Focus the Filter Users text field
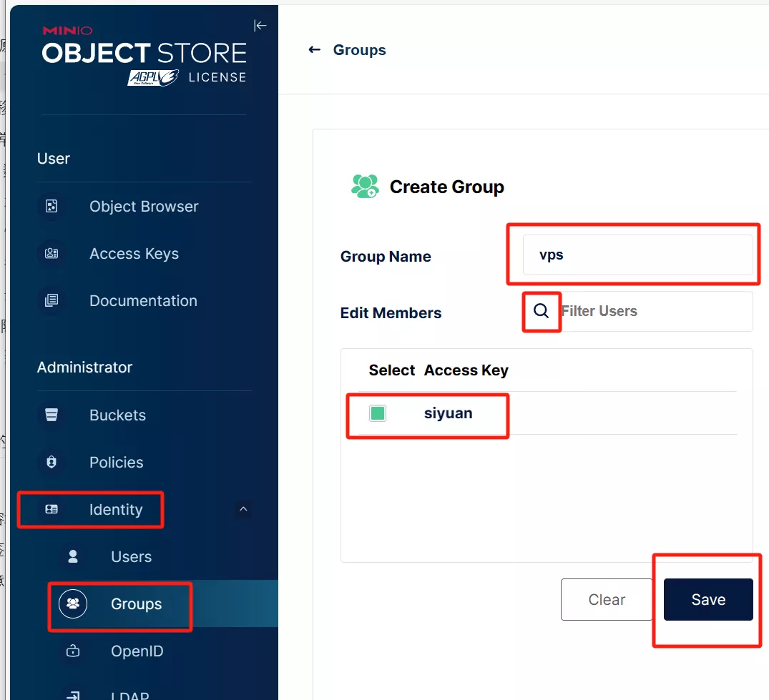 [651, 311]
